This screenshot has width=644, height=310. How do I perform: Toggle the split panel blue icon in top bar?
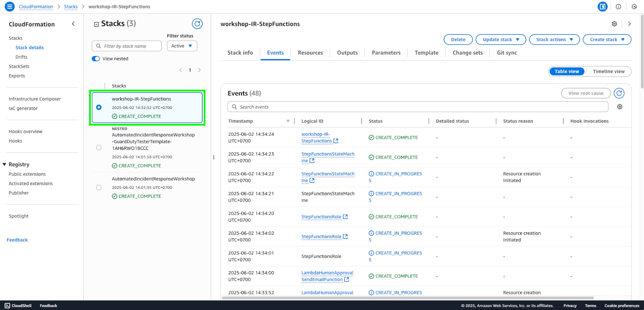(x=603, y=6)
